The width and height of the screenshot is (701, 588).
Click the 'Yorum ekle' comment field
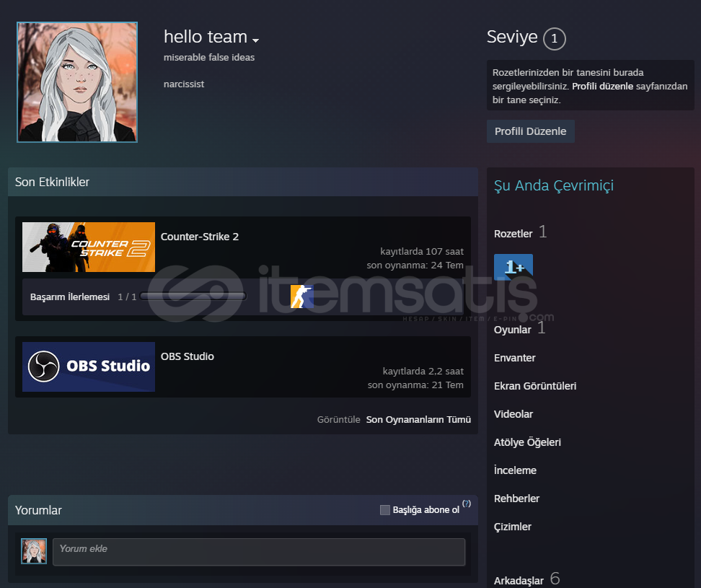(259, 552)
